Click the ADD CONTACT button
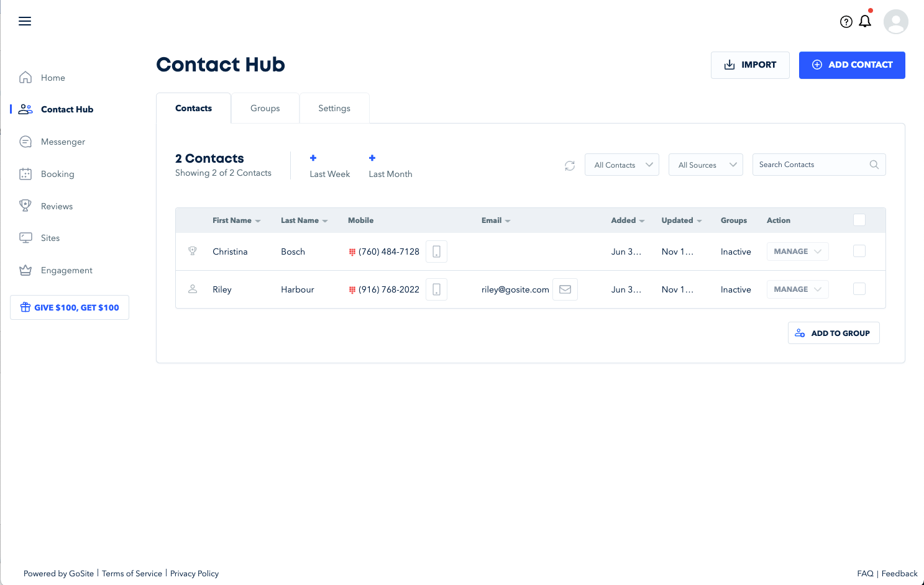 (x=852, y=65)
